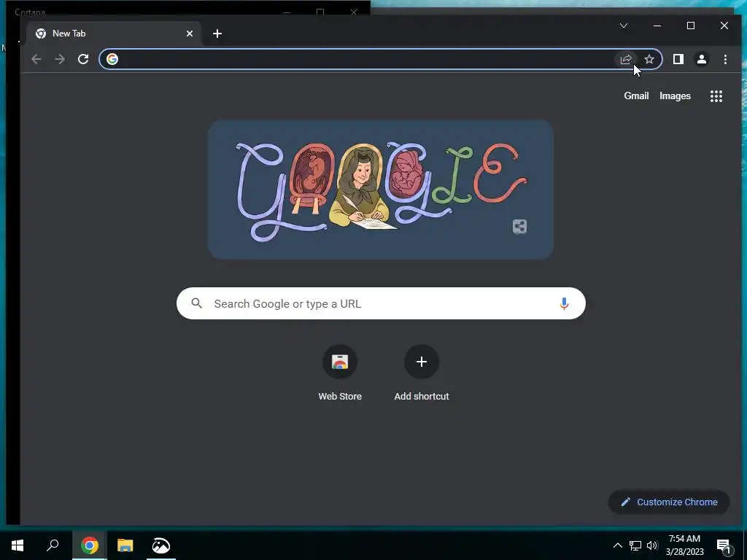Image resolution: width=747 pixels, height=560 pixels.
Task: Open the Chrome three-dot menu
Action: 725,59
